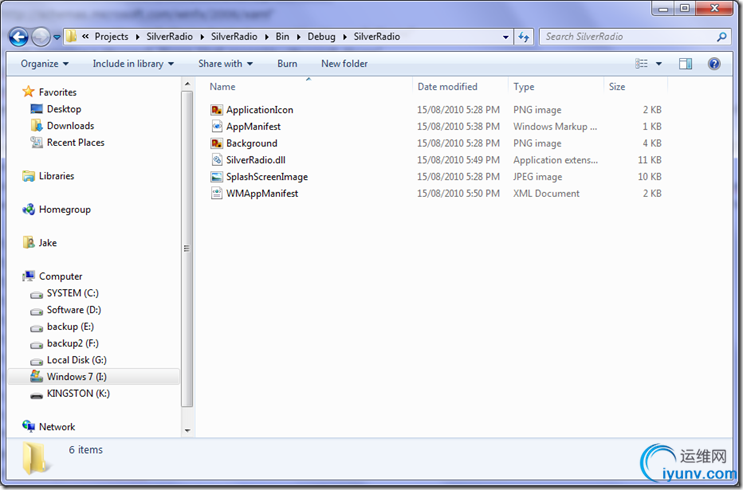The width and height of the screenshot is (743, 490).
Task: Select the Debug breadcrumb segment
Action: [321, 36]
